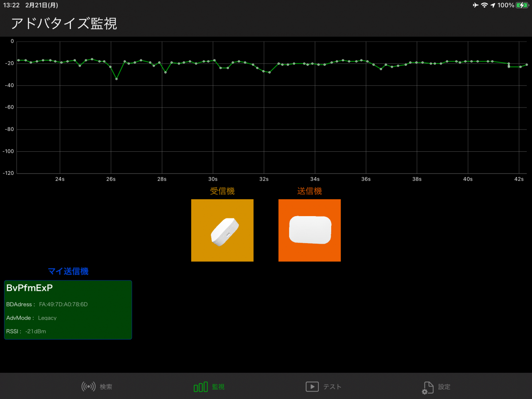
Task: Tap the battery icon in status bar
Action: [522, 5]
